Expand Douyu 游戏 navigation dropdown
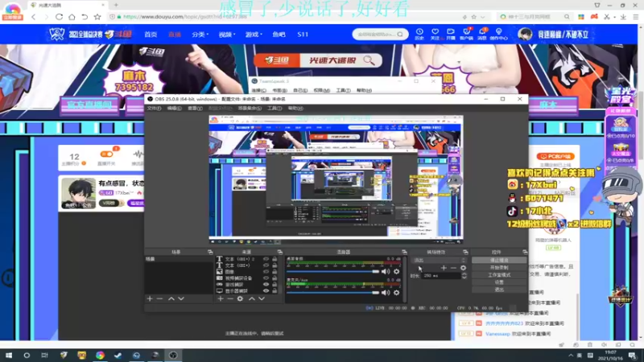 [x=254, y=35]
